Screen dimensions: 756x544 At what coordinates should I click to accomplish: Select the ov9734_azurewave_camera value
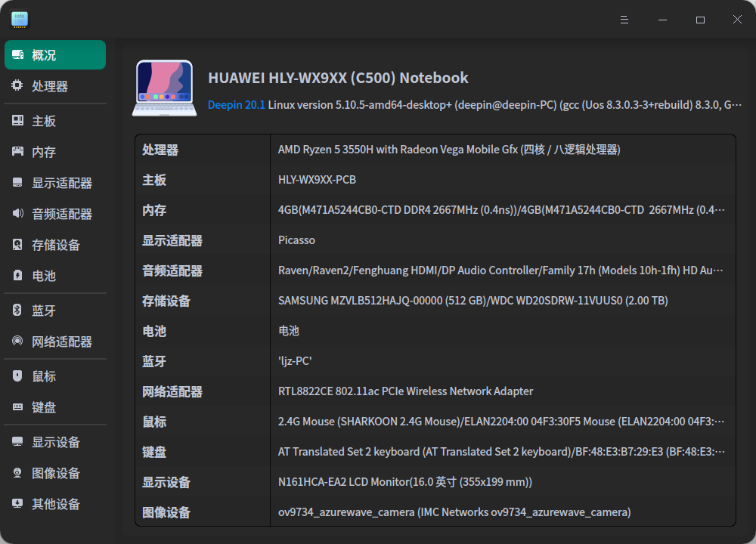click(x=454, y=512)
